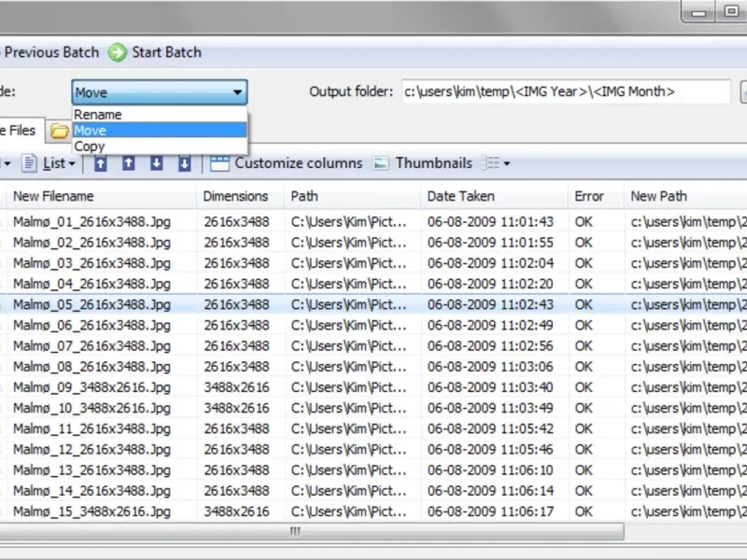
Task: Click the List document icon
Action: (x=29, y=163)
